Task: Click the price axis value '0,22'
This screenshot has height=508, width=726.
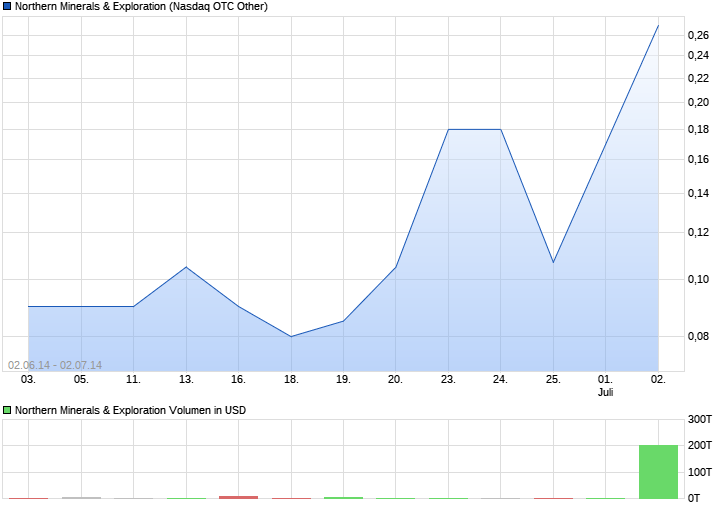Action: click(698, 78)
